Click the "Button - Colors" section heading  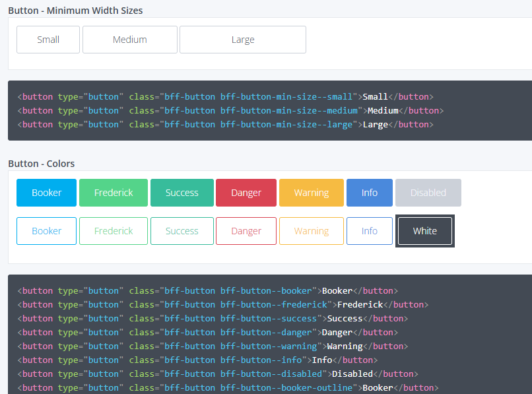[41, 164]
